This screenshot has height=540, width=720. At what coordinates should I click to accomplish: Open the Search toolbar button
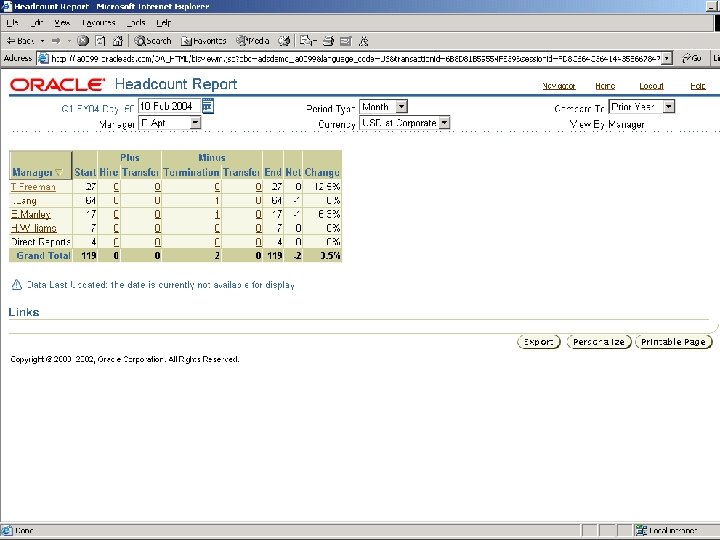[153, 41]
